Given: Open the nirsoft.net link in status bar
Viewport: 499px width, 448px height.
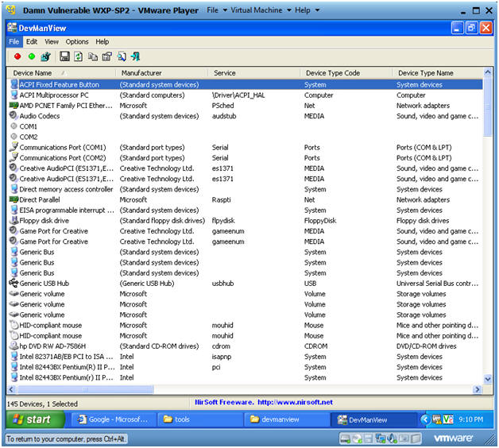Looking at the screenshot, I should (295, 402).
